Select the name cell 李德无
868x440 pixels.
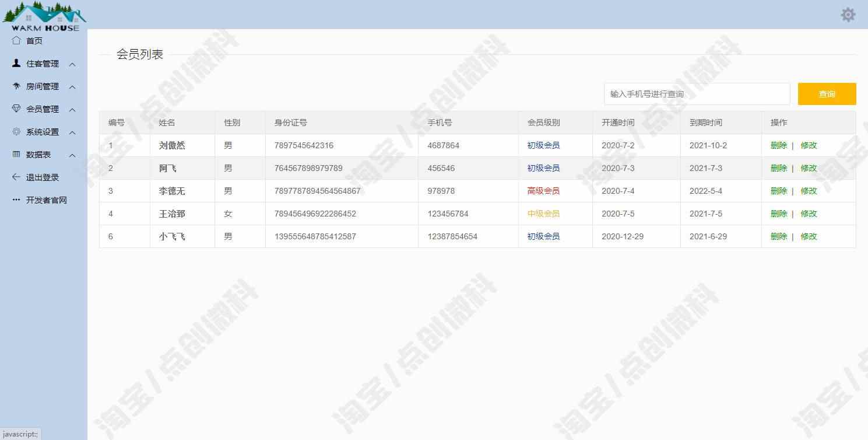click(x=172, y=191)
